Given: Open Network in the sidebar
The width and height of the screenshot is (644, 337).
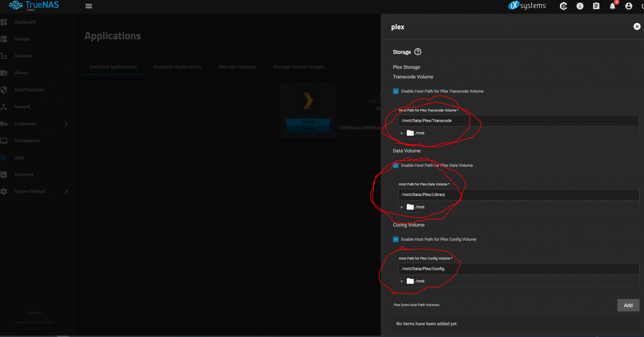Looking at the screenshot, I should 22,107.
